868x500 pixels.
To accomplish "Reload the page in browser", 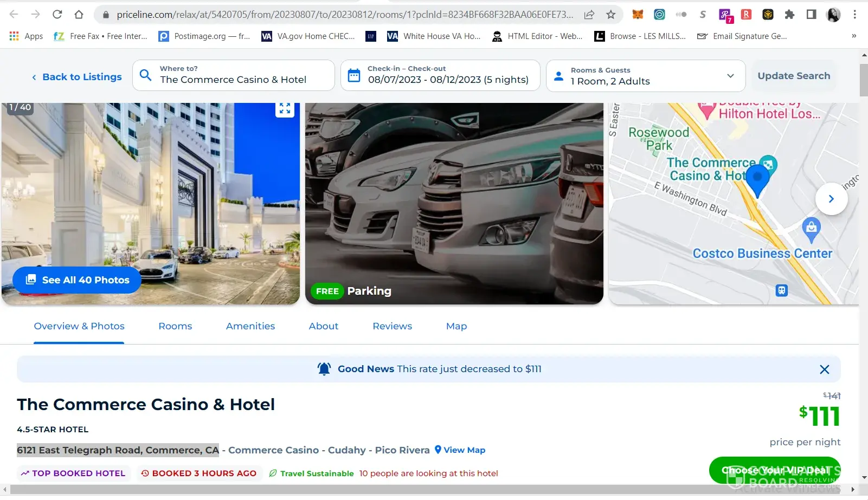I will [x=57, y=15].
